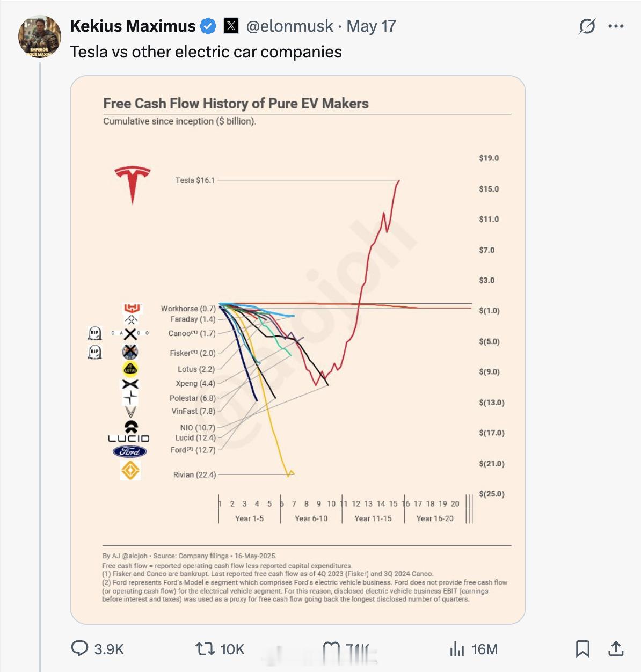Image resolution: width=641 pixels, height=672 pixels.
Task: Open the post's May 17 timestamp
Action: [x=371, y=26]
